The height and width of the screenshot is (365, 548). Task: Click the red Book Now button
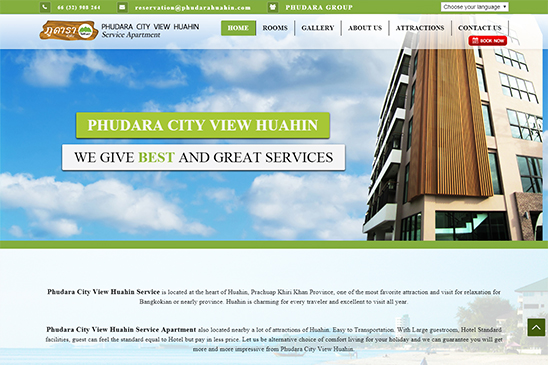coord(488,41)
